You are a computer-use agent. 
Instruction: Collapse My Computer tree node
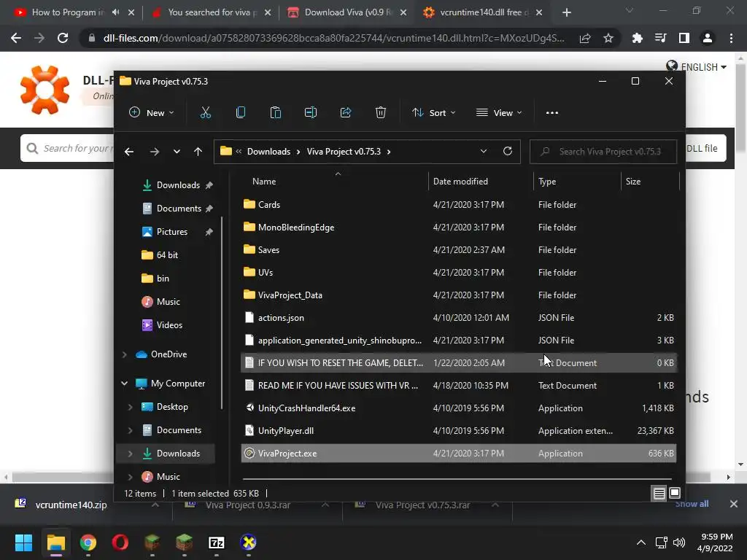pos(124,384)
